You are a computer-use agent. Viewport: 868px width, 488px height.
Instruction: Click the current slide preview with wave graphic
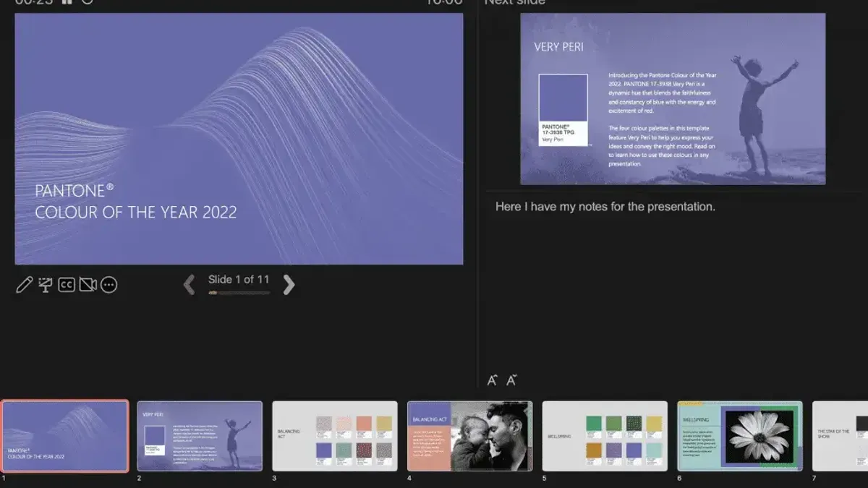tap(239, 139)
